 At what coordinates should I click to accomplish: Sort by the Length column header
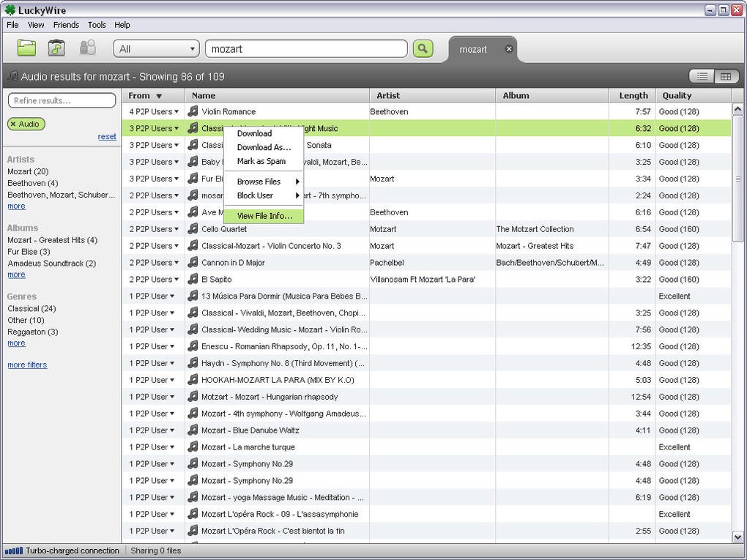[x=633, y=95]
